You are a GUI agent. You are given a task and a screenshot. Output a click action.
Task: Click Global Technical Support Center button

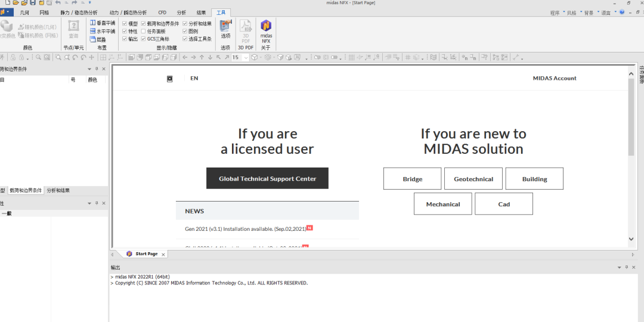click(x=267, y=178)
